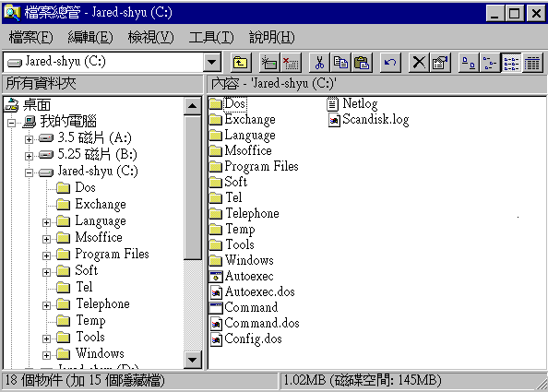Viewport: 548px width, 392px height.
Task: Click the Msoffice folder icon in contents
Action: pyautogui.click(x=216, y=151)
